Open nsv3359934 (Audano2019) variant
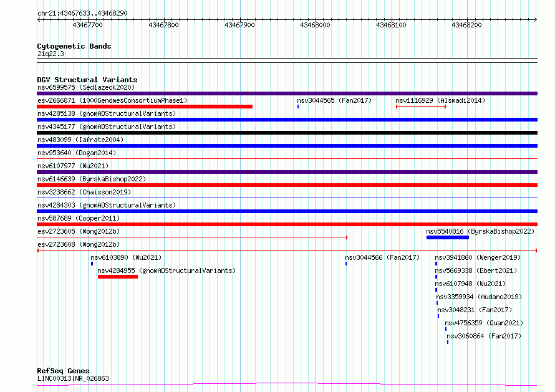 click(x=479, y=297)
